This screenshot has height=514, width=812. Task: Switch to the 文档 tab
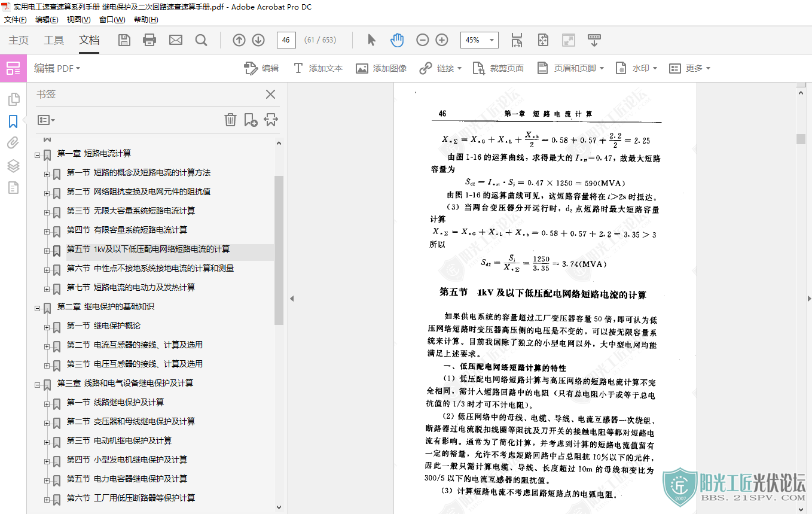pos(89,40)
